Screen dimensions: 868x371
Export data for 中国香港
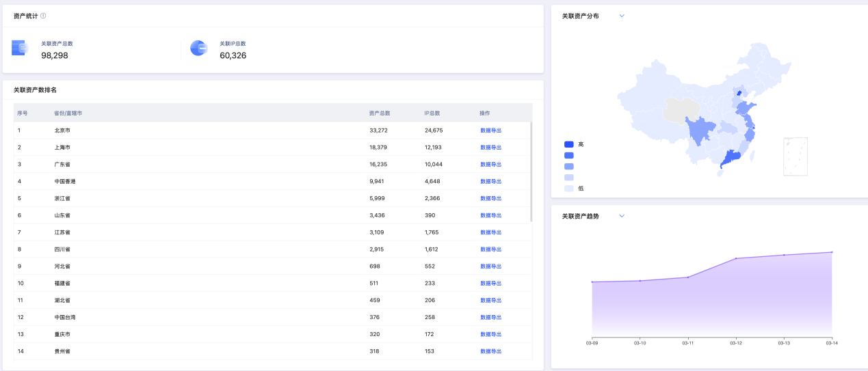point(490,182)
